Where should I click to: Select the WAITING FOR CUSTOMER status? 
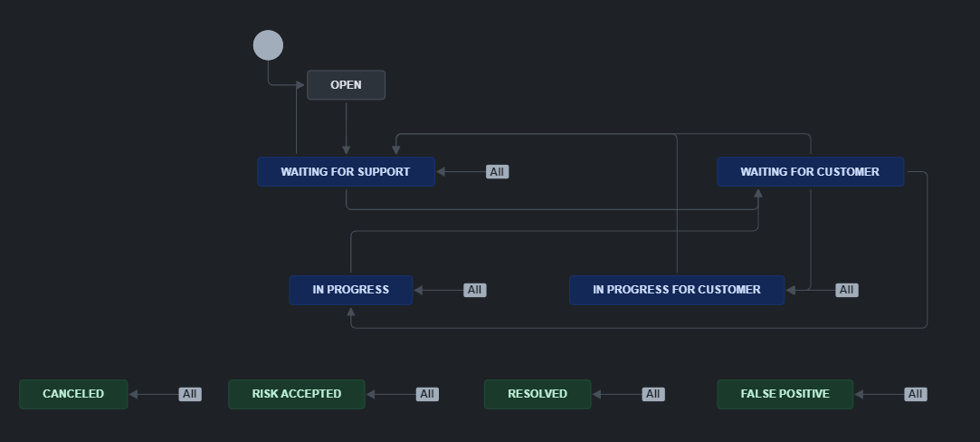pyautogui.click(x=810, y=172)
